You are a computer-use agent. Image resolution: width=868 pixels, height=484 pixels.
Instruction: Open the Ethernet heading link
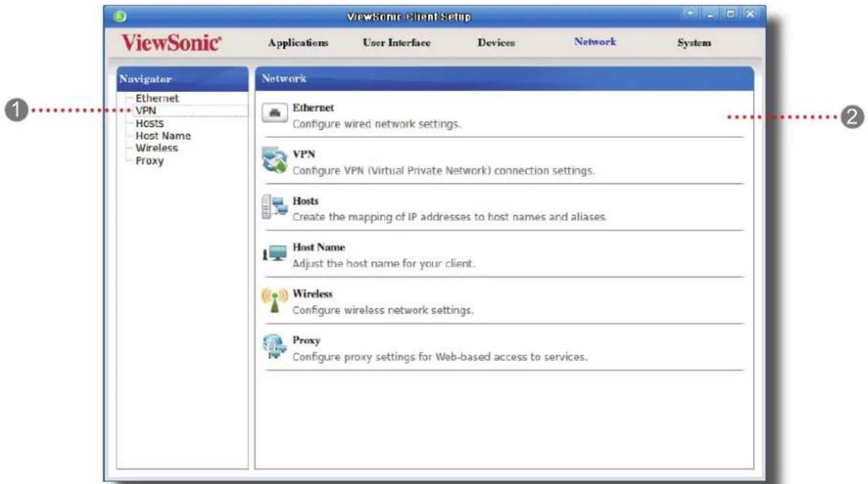[314, 107]
